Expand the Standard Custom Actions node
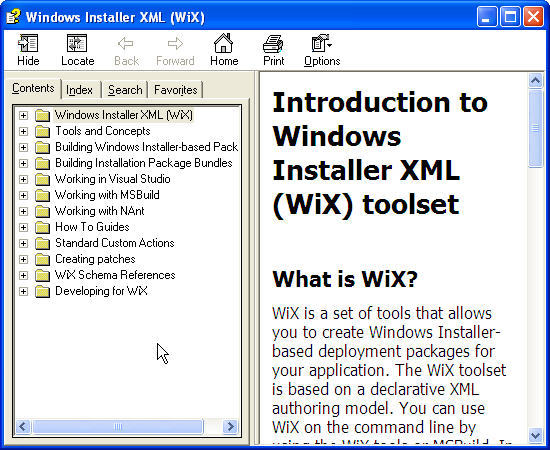550x450 pixels. coord(23,243)
